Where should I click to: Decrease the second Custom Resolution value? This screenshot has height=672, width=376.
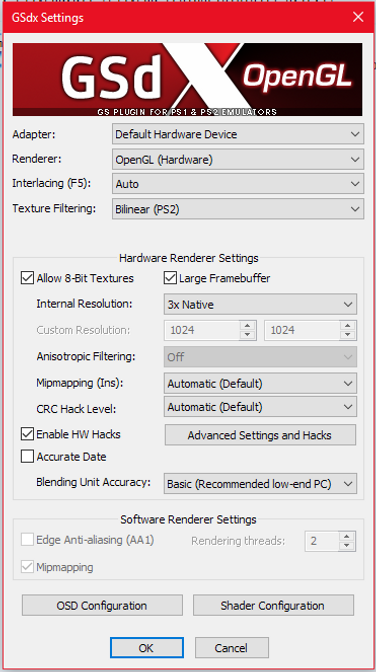tap(348, 335)
